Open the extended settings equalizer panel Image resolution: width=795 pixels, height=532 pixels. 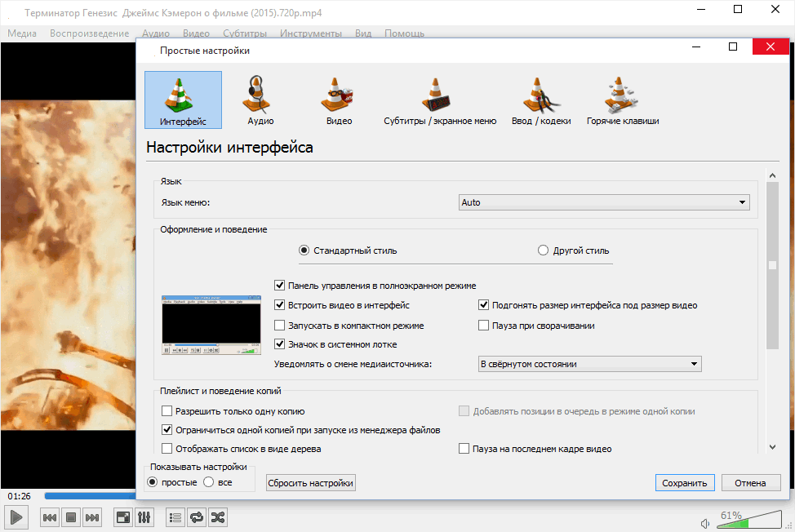144,516
